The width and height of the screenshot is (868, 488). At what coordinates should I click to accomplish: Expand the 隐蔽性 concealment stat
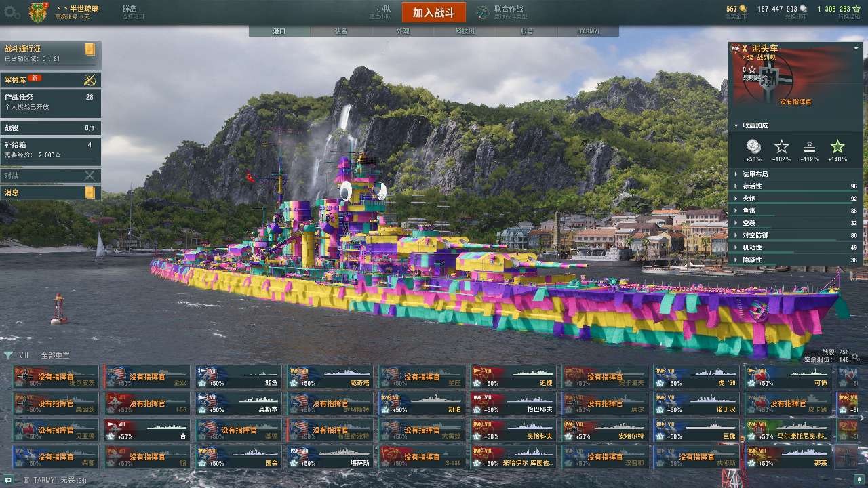coord(795,260)
